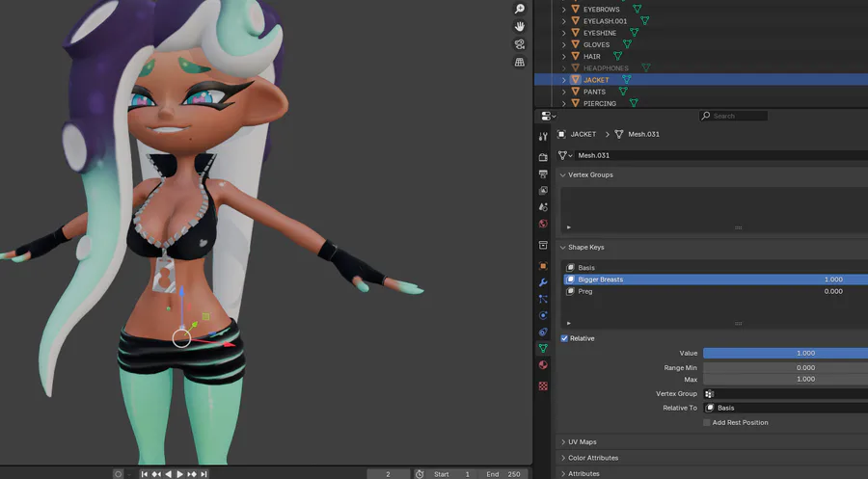Viewport: 868px width, 479px height.
Task: Open the Texture properties checker tab
Action: (x=543, y=386)
